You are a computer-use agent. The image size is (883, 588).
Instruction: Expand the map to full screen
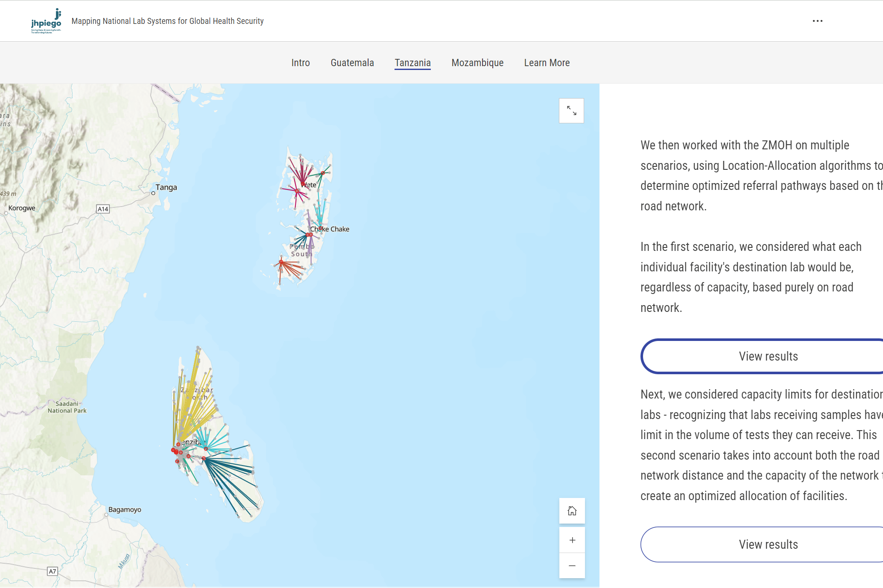click(571, 111)
